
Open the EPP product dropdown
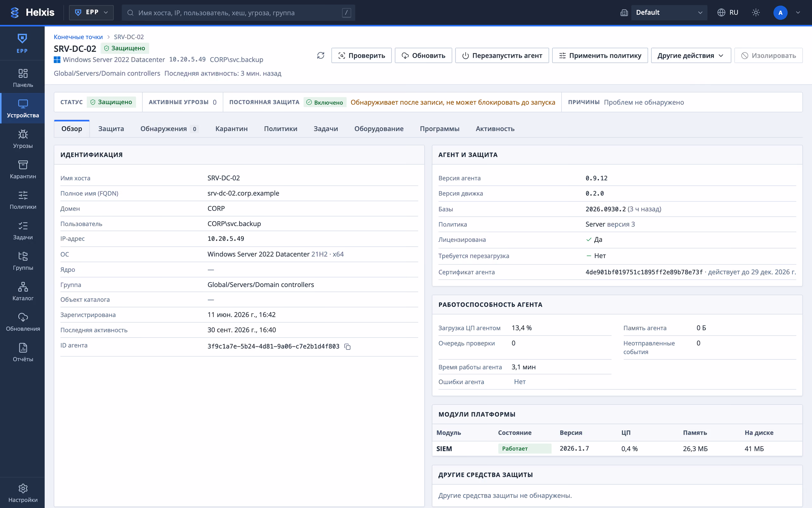pyautogui.click(x=91, y=12)
